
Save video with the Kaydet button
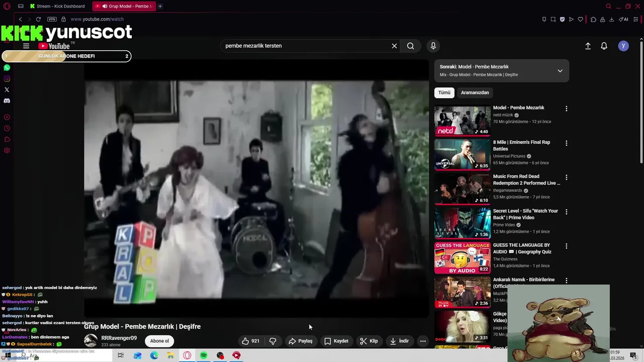tap(336, 341)
